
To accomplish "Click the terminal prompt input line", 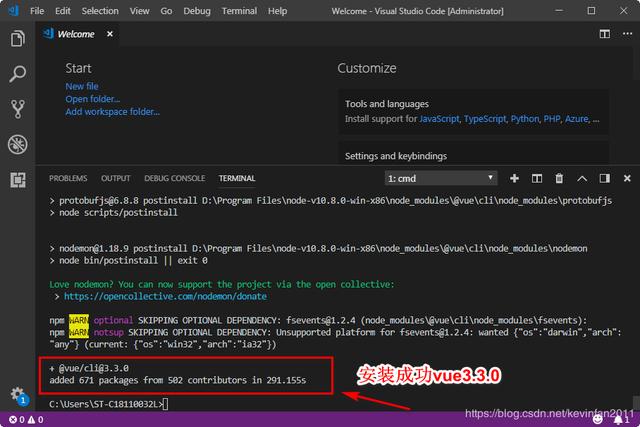I will [109, 404].
